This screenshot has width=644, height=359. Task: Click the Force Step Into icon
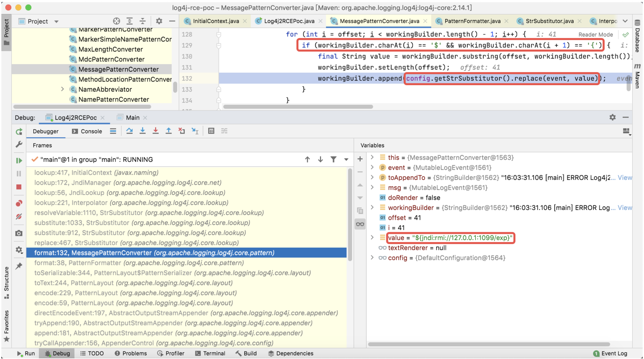[x=156, y=131]
